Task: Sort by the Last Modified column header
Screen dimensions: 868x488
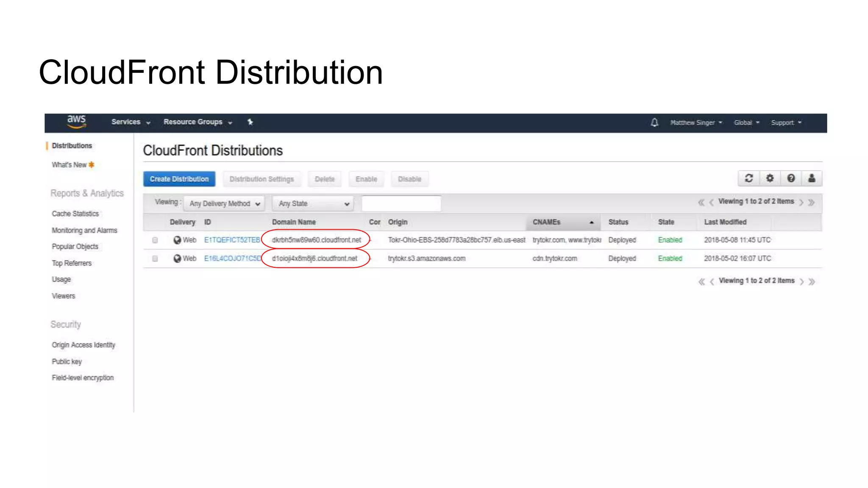Action: 725,222
